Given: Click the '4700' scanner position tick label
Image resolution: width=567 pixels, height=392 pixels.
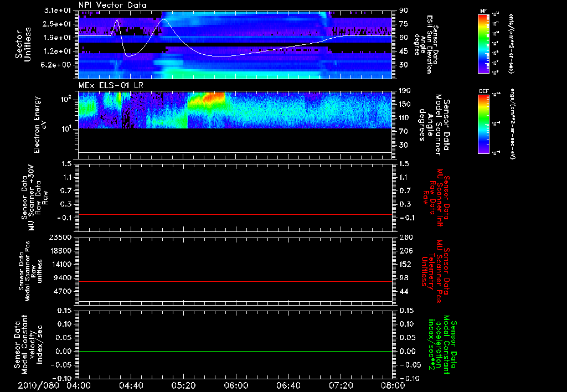Looking at the screenshot, I should [x=63, y=291].
